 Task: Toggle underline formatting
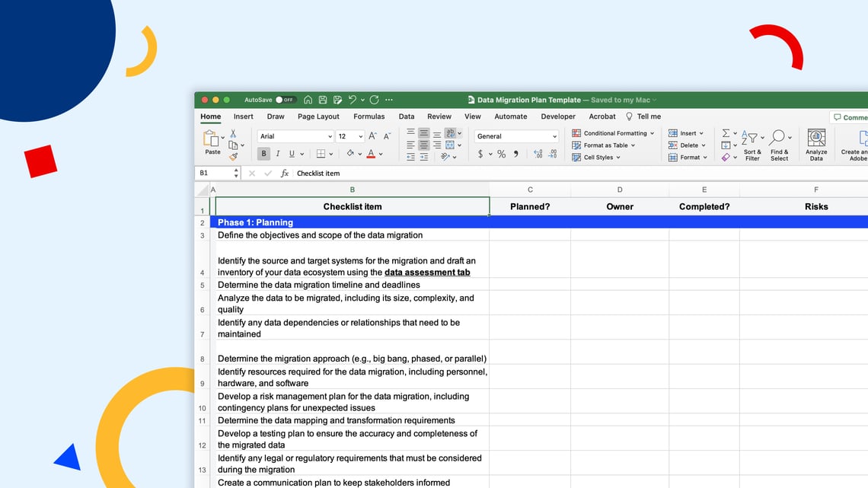[x=292, y=153]
